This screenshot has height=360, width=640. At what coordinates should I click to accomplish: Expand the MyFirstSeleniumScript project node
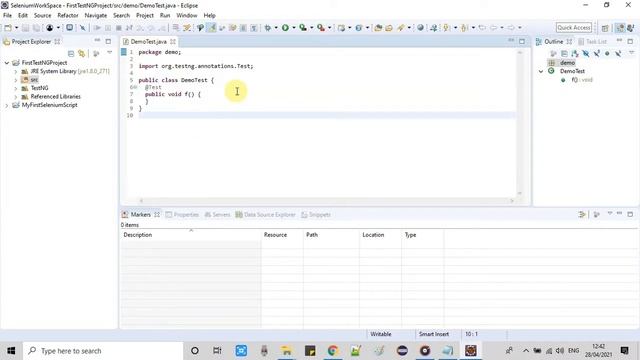pos(7,105)
